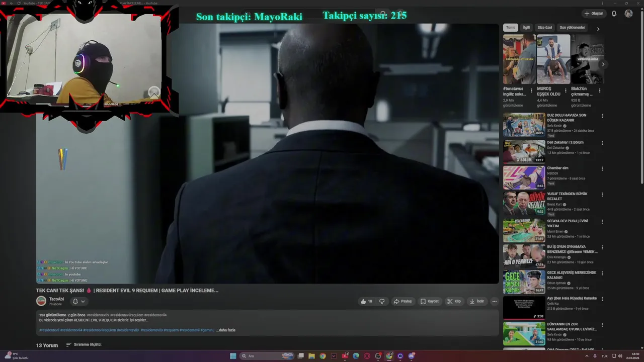Click the Oluştur create button
The image size is (644, 362).
(x=594, y=14)
